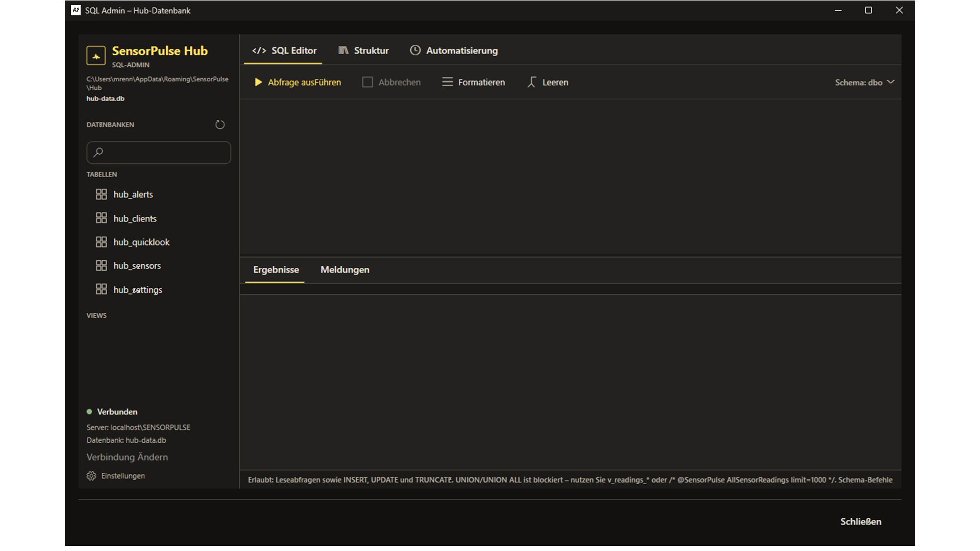Click the Einstellungen gear icon
Screen dimensions: 980x551
pyautogui.click(x=91, y=475)
